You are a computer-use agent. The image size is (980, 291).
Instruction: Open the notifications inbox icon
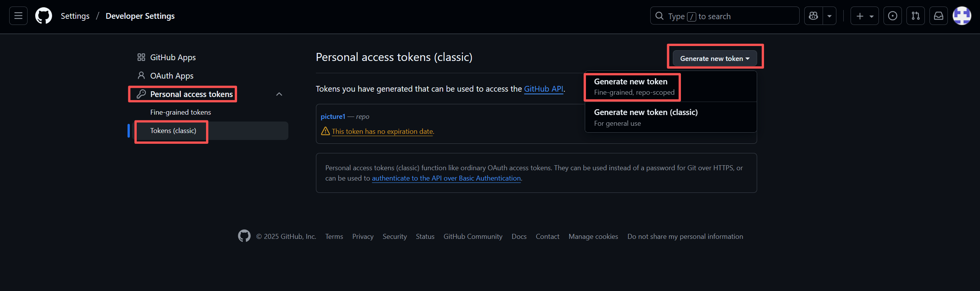(938, 16)
